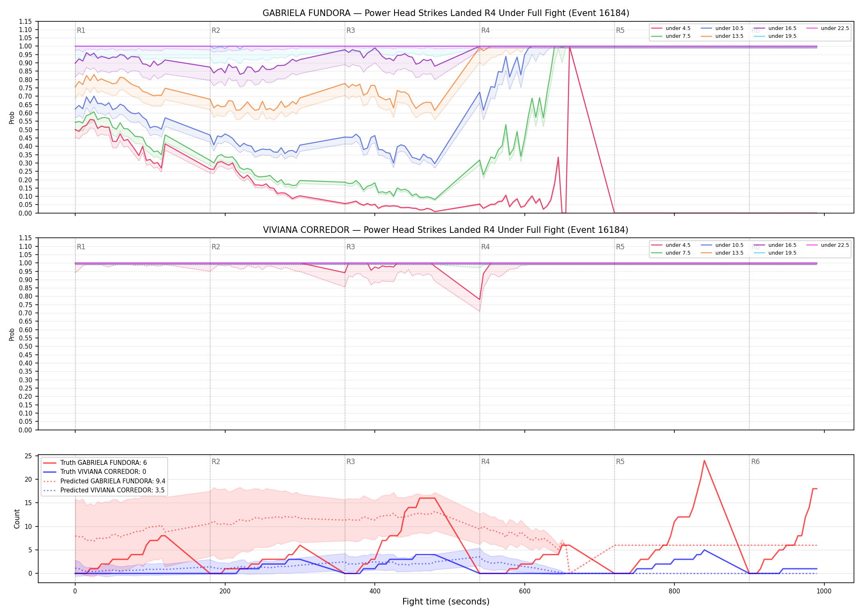Click the 'Prob' axis label of Fundora chart
This screenshot has width=863, height=616.
pyautogui.click(x=12, y=117)
